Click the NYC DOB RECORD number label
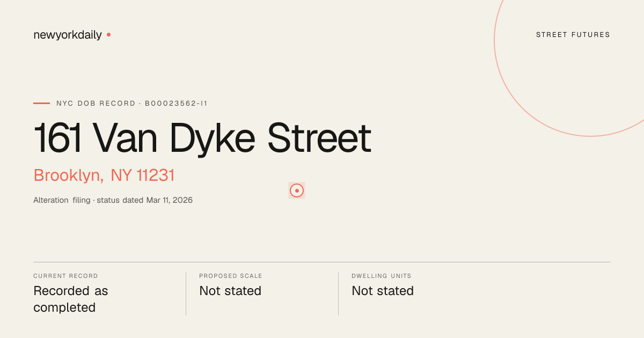This screenshot has height=338, width=644. click(132, 103)
